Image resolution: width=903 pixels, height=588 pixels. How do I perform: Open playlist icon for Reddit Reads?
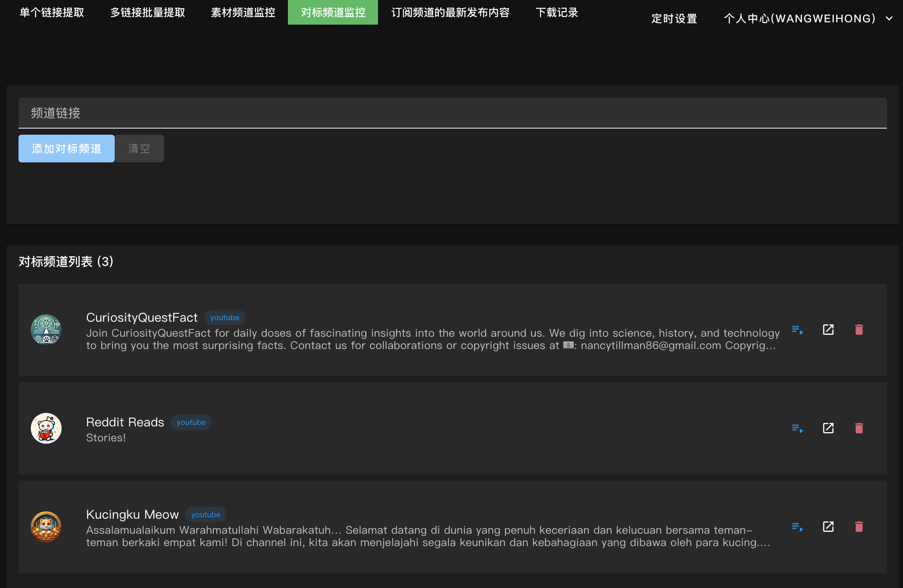pyautogui.click(x=797, y=428)
